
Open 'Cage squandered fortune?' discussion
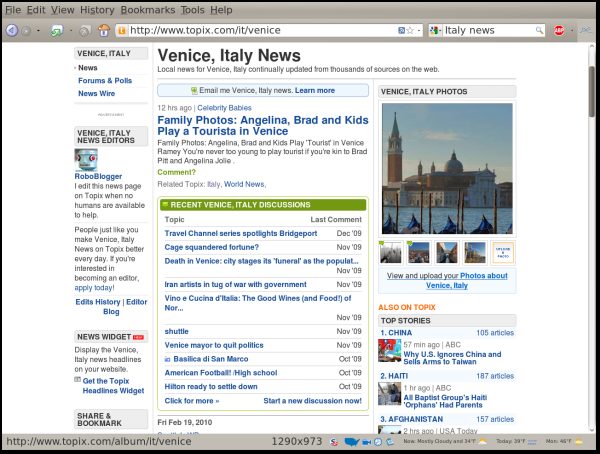point(212,247)
